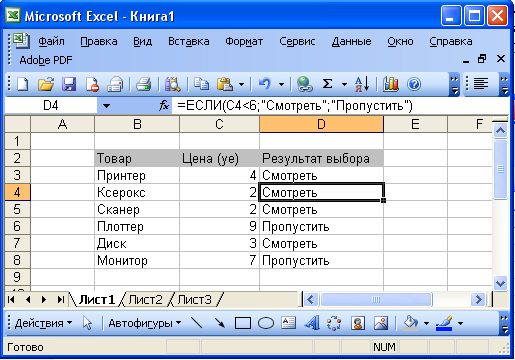Screen dimensions: 515x360
Task: Save the workbook with the floppy icon
Action: [x=69, y=84]
